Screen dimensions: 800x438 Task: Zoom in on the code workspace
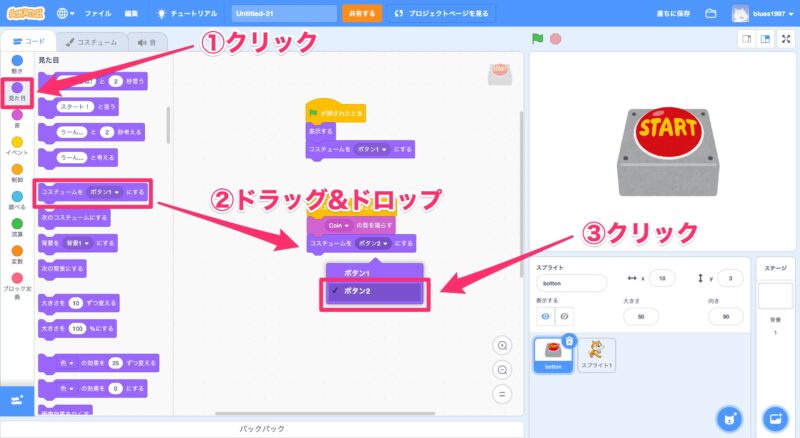coord(503,345)
